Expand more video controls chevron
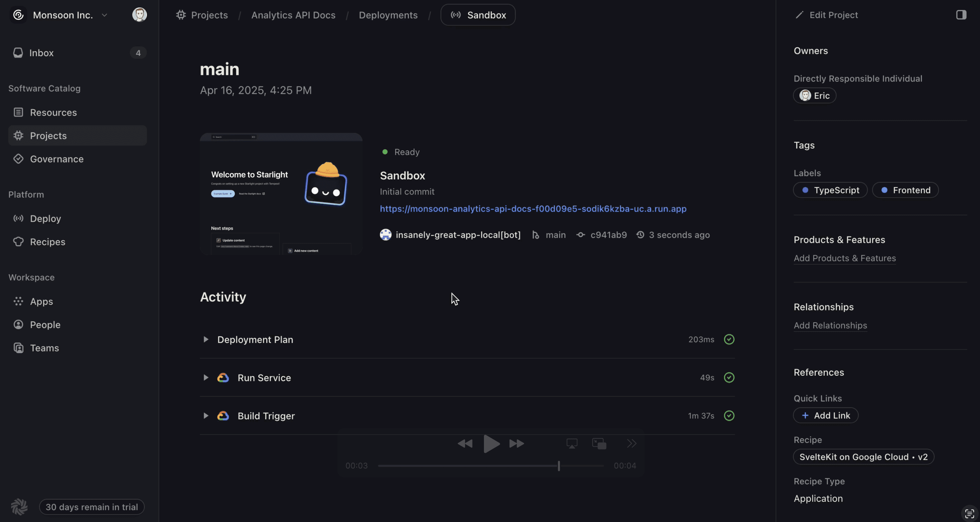Screen dimensions: 980x522 pos(632,444)
